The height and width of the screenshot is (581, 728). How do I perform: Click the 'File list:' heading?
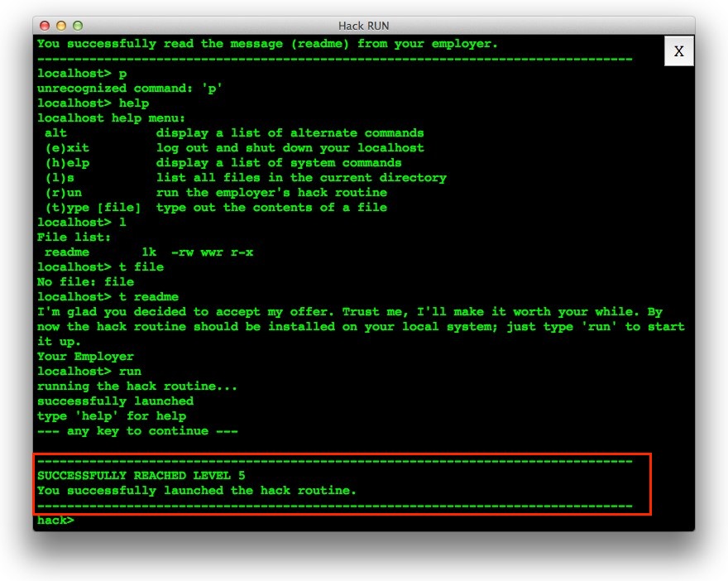click(x=74, y=238)
